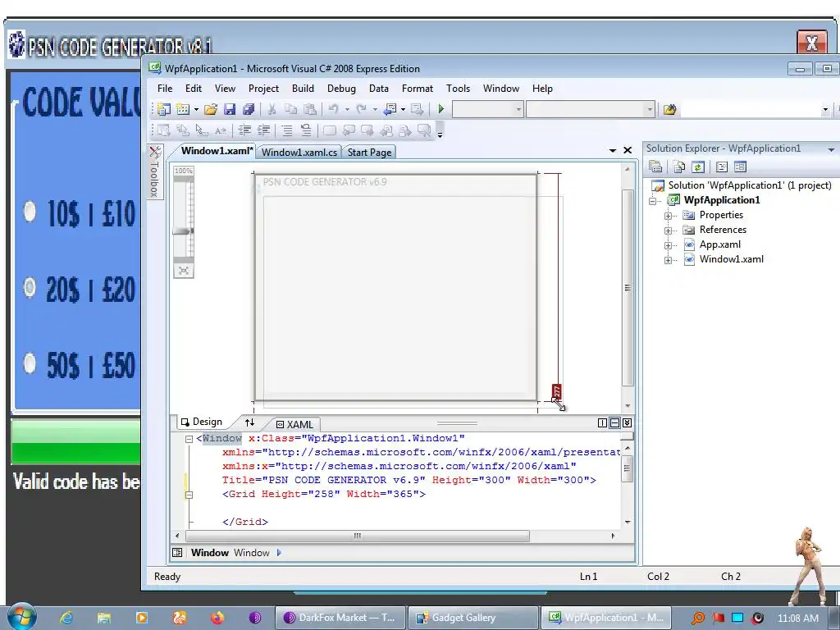Click the Increase Indent icon

click(263, 130)
